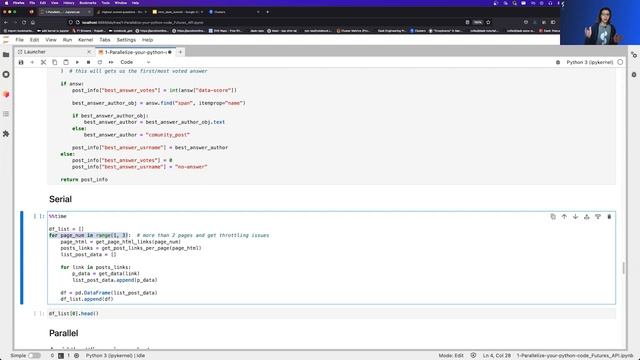
Task: Add a new launcher tab with plus
Action: pos(180,52)
